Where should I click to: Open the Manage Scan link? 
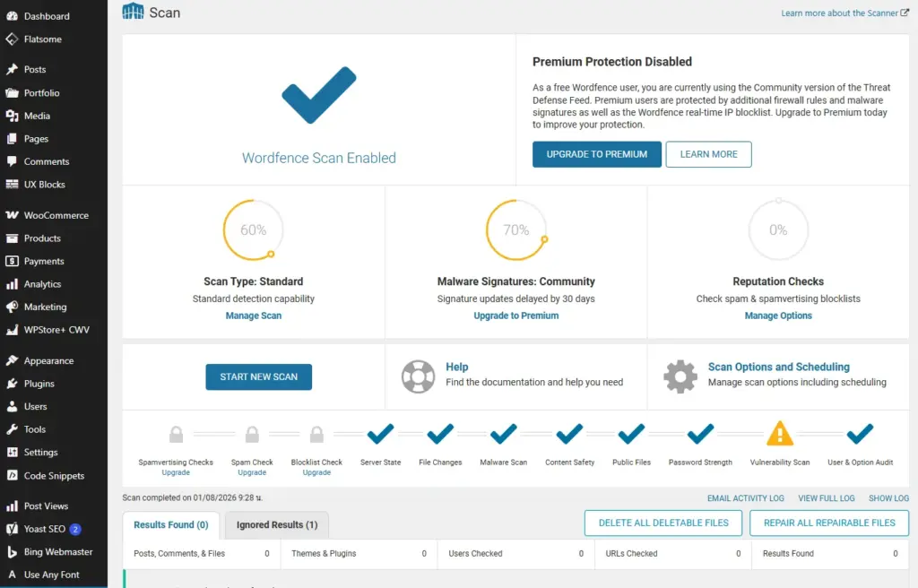(254, 316)
